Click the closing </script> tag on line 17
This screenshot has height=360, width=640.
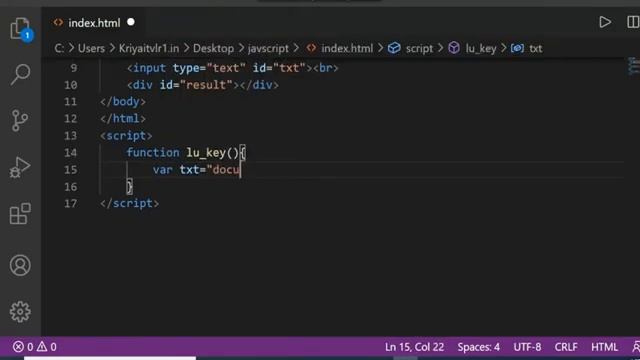(x=129, y=203)
